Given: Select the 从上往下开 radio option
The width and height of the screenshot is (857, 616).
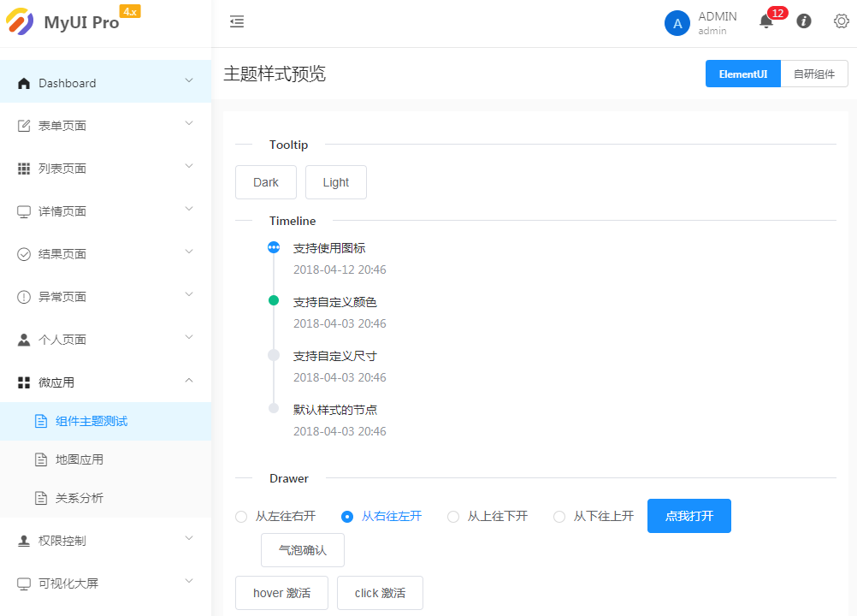Looking at the screenshot, I should tap(453, 516).
